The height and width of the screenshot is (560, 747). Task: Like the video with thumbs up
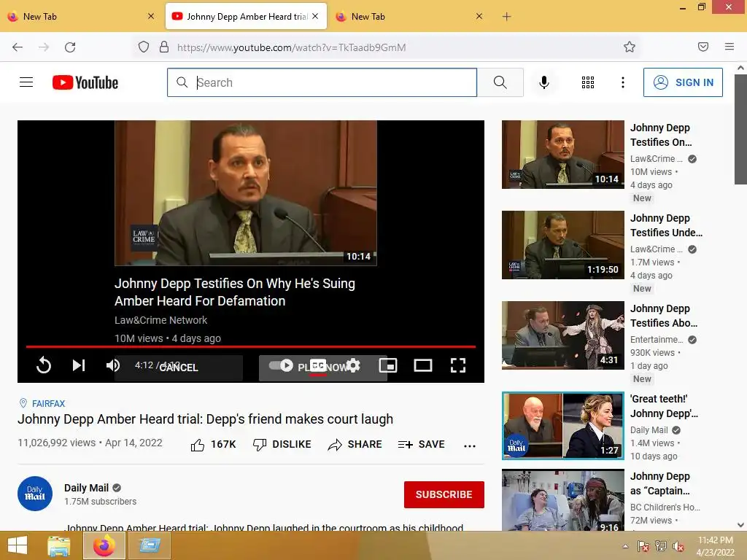coord(214,445)
